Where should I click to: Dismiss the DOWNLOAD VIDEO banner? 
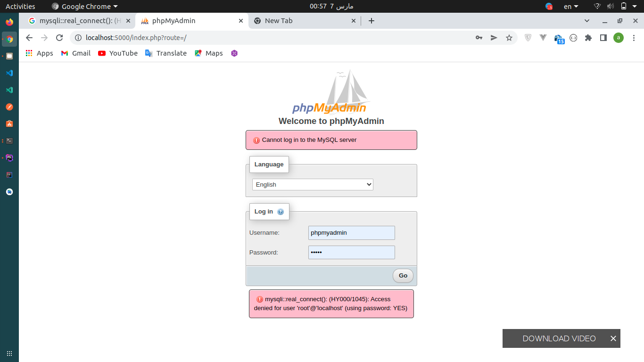[613, 338]
